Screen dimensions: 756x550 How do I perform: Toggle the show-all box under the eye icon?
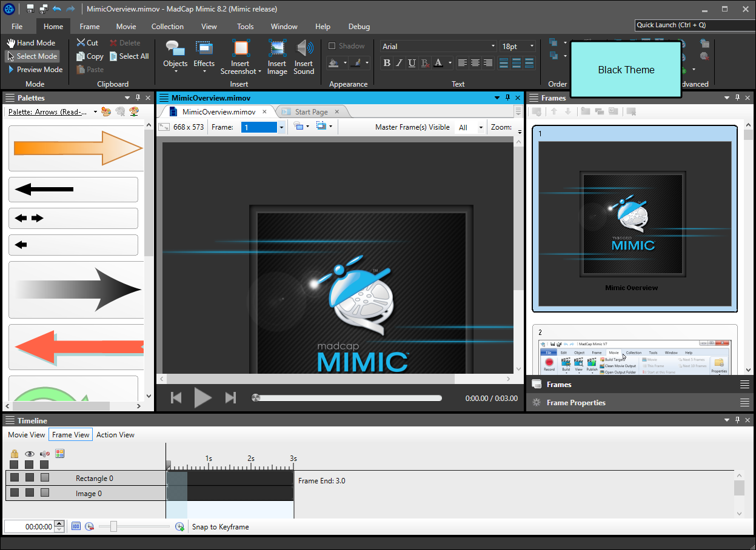pos(29,465)
